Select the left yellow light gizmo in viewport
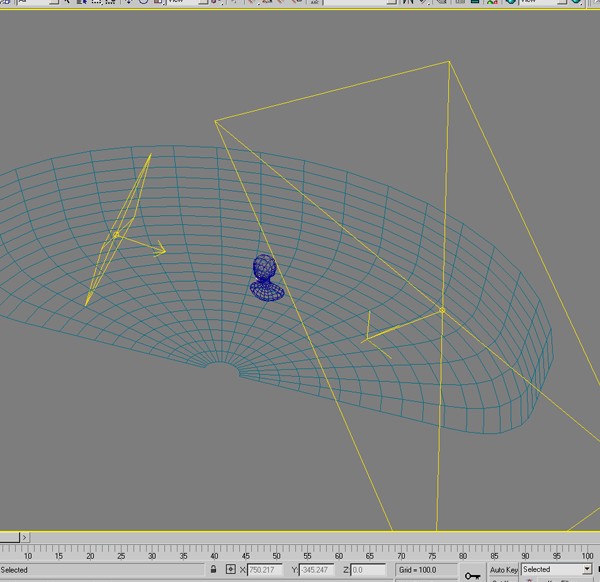600x582 pixels. pyautogui.click(x=116, y=235)
